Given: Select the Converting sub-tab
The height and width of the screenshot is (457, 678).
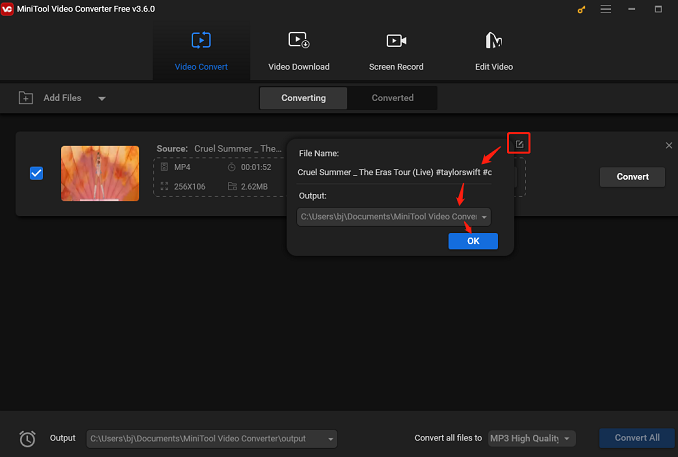Looking at the screenshot, I should click(x=304, y=98).
